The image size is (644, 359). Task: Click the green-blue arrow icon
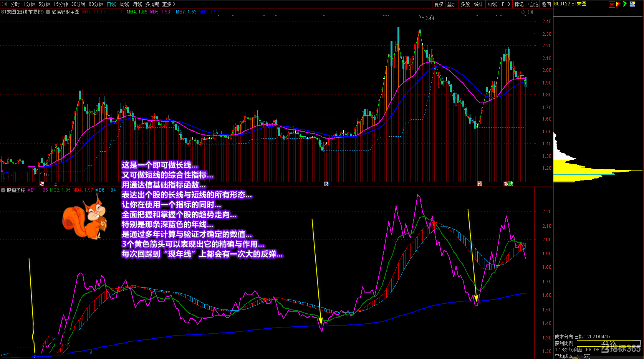click(625, 4)
